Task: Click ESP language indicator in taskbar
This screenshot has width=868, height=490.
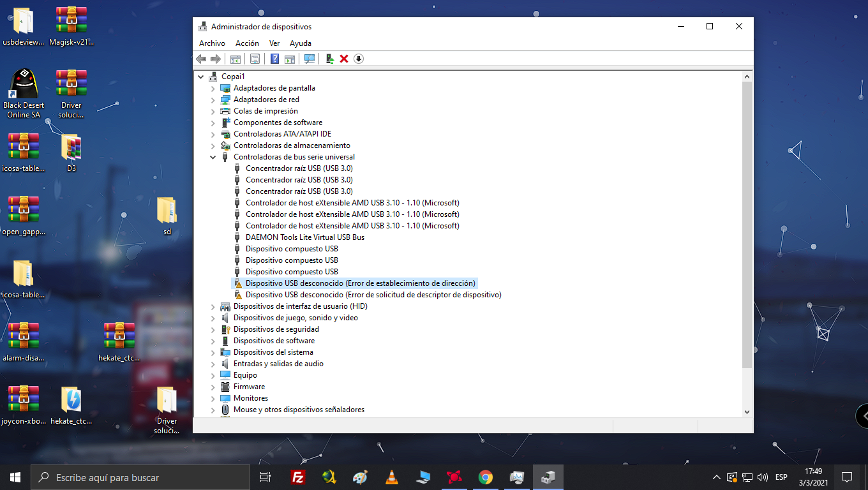Action: coord(781,477)
